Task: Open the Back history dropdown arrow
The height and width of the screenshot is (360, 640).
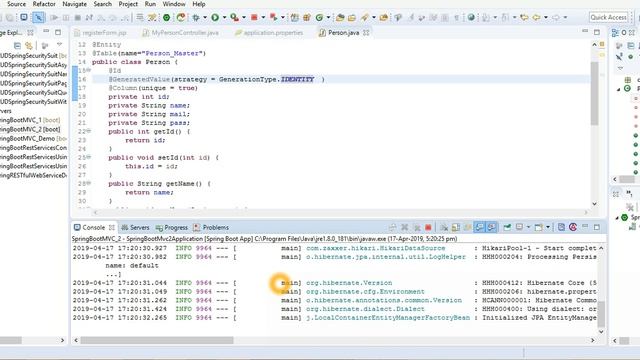Action: click(x=546, y=18)
